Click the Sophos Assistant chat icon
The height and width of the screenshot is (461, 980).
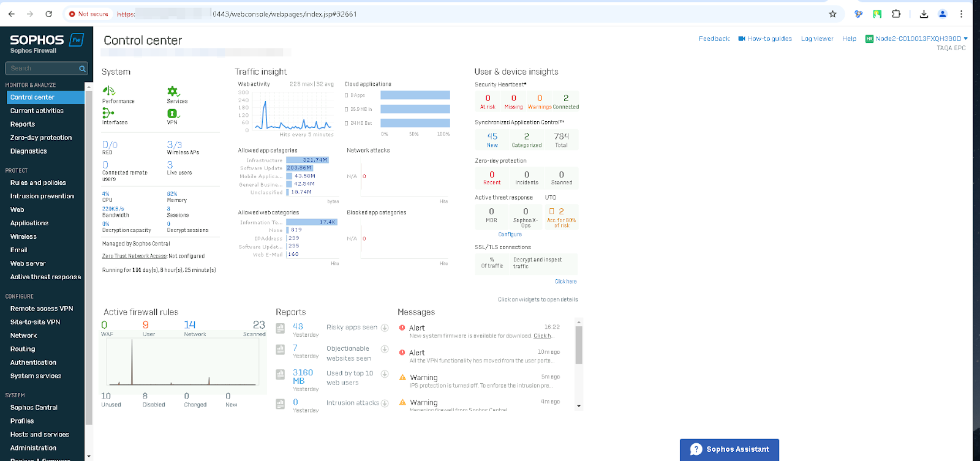[696, 449]
